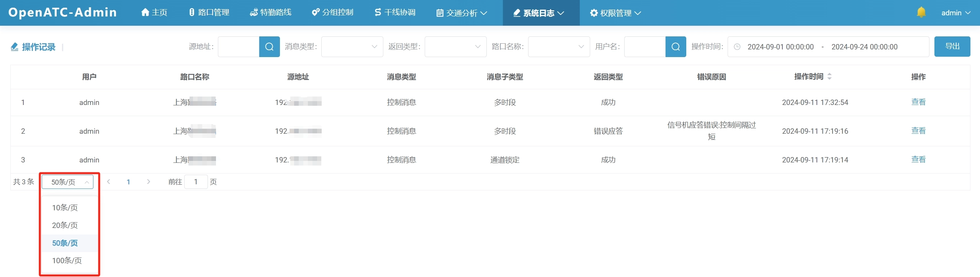Click the 导出 export button
This screenshot has height=277, width=980.
[952, 46]
